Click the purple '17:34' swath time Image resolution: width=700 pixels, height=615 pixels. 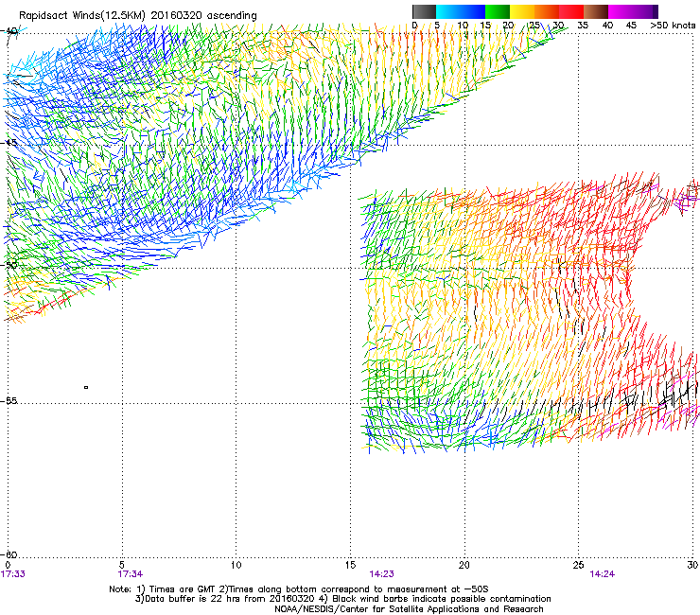point(130,574)
